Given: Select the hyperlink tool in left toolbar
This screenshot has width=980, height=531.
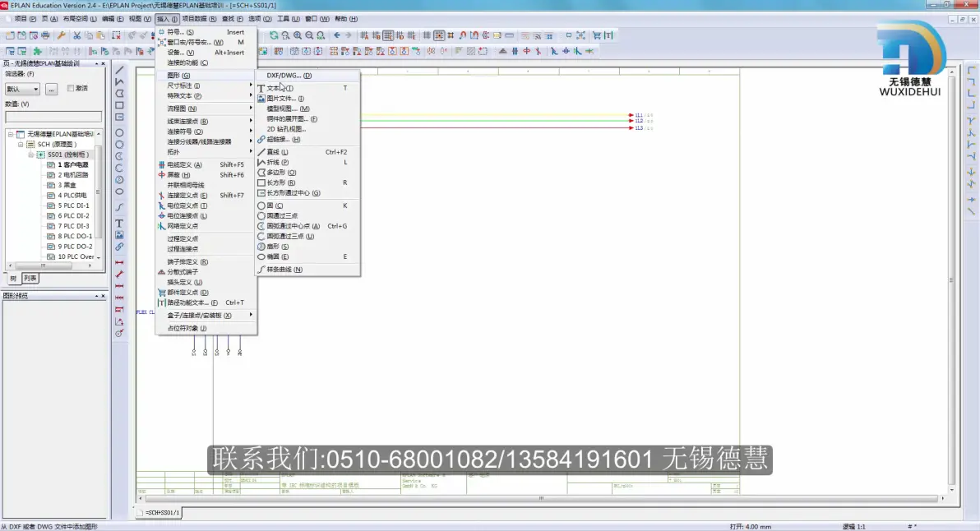Looking at the screenshot, I should click(119, 247).
